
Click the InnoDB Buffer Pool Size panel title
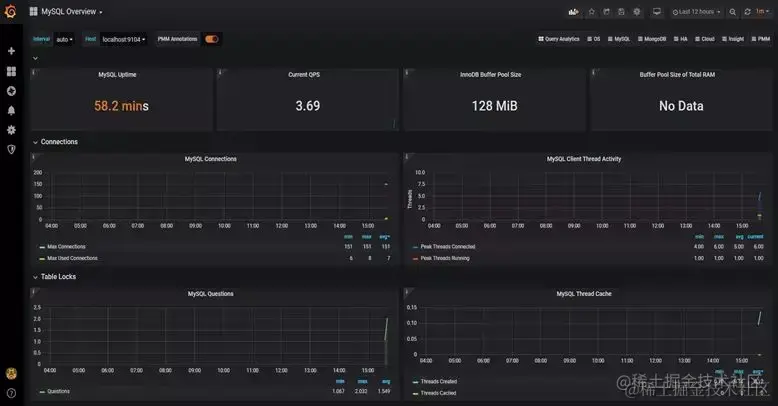click(491, 74)
